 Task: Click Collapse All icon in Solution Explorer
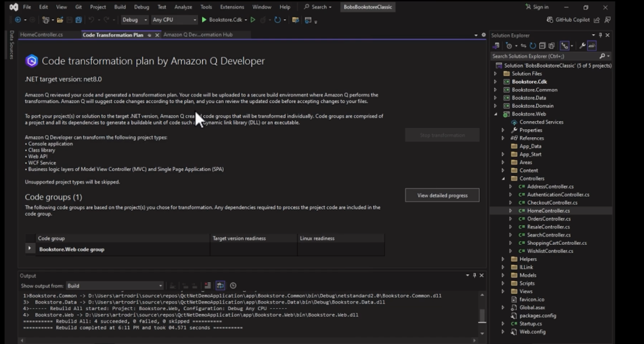(x=542, y=46)
